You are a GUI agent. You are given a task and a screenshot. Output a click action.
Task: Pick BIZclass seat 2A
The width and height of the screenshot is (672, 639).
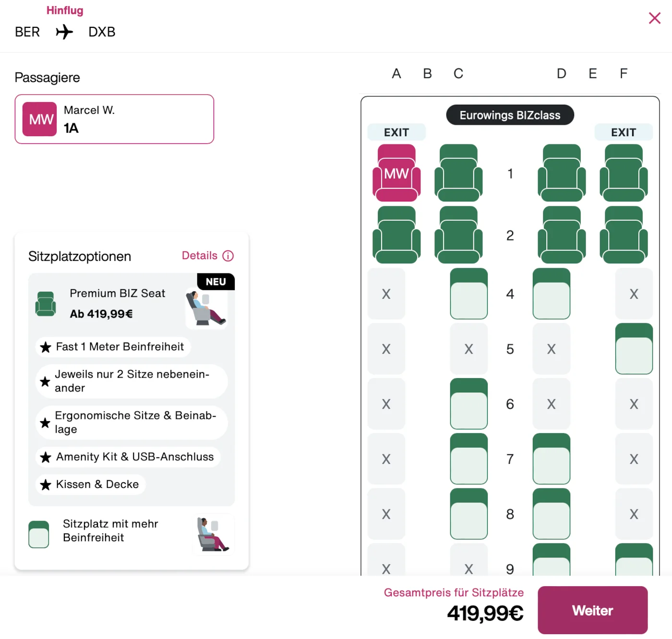point(396,235)
